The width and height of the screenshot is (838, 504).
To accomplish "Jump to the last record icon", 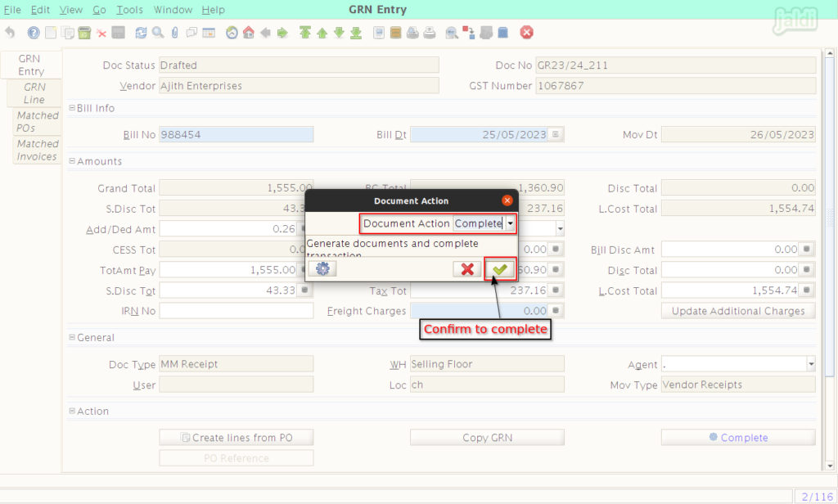I will [x=356, y=33].
